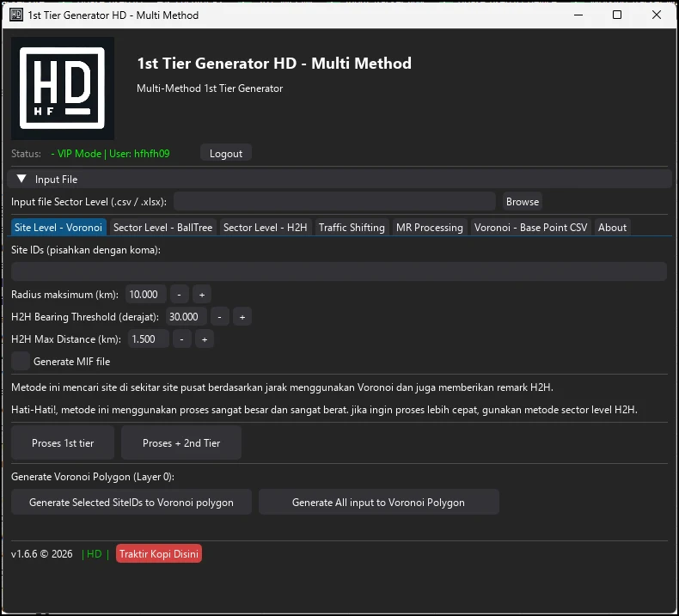Click the Site IDs text field
This screenshot has height=616, width=679.
(x=339, y=271)
